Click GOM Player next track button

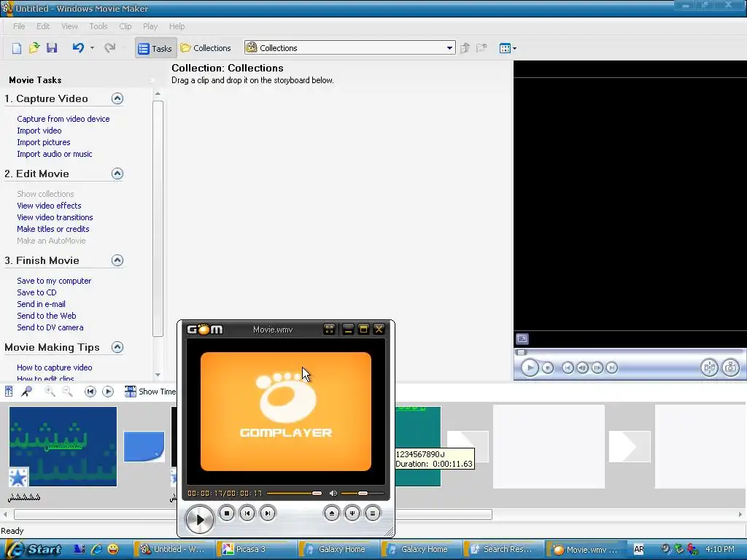[268, 513]
